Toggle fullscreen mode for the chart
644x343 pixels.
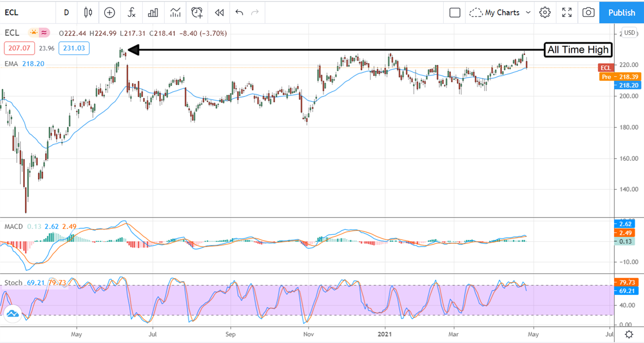[567, 12]
